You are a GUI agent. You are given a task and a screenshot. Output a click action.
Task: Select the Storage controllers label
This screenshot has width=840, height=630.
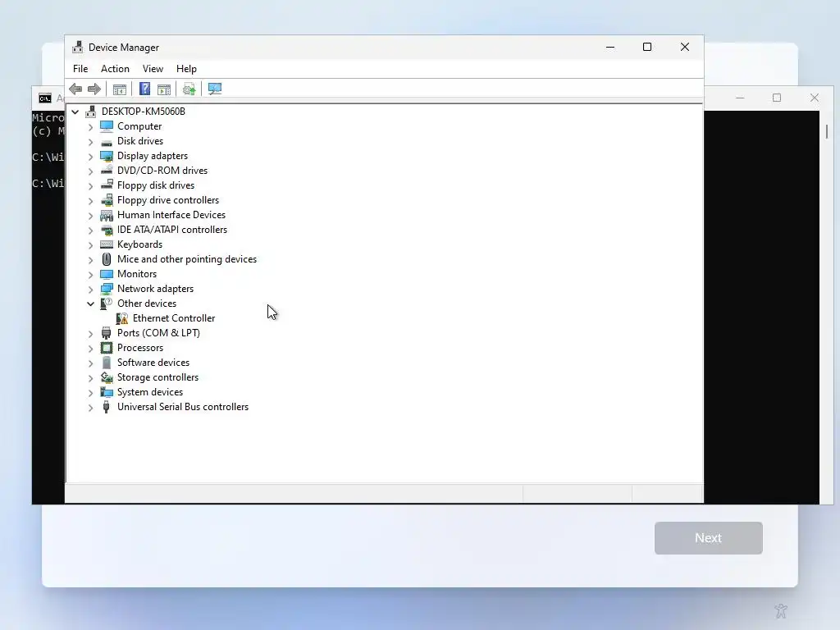(x=157, y=377)
